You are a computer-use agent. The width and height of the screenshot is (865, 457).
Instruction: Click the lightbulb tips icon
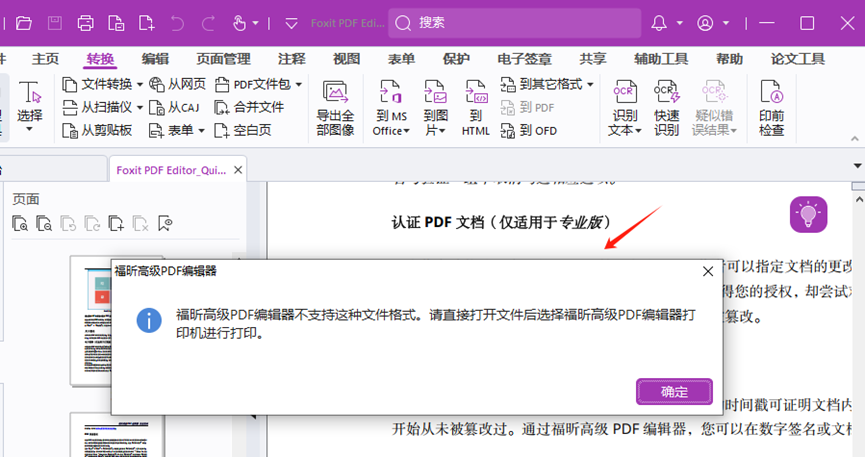coord(808,213)
